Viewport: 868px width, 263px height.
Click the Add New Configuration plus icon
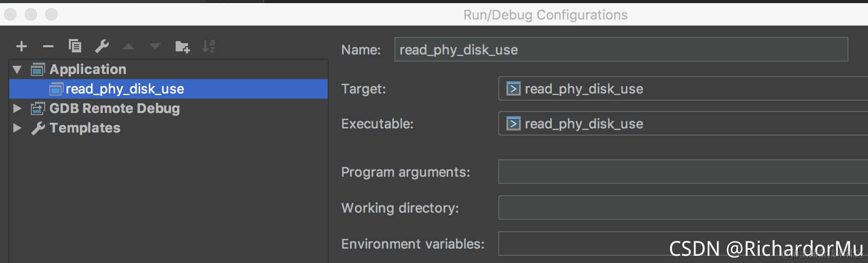tap(22, 47)
